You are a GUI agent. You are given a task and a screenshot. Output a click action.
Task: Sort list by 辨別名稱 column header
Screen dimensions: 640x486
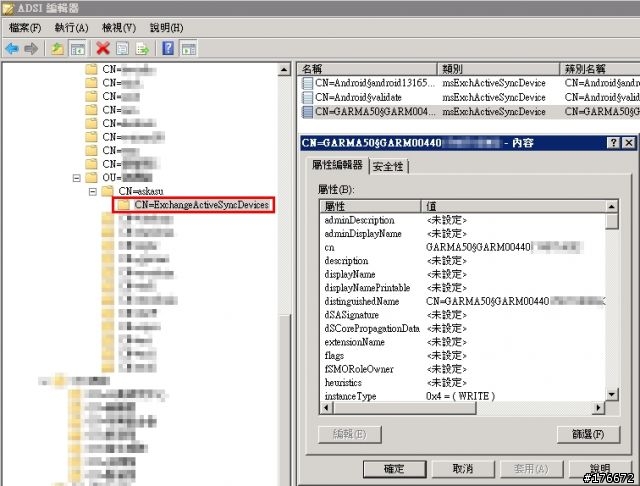(x=600, y=69)
